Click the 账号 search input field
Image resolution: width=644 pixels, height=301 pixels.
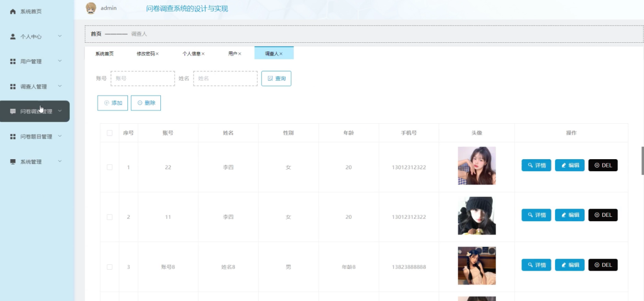tap(143, 78)
